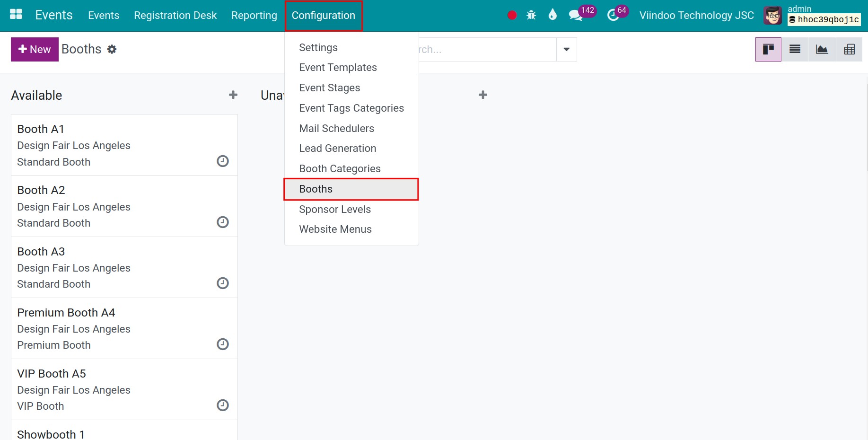The image size is (868, 440).
Task: Open the apps grid home menu
Action: 16,15
